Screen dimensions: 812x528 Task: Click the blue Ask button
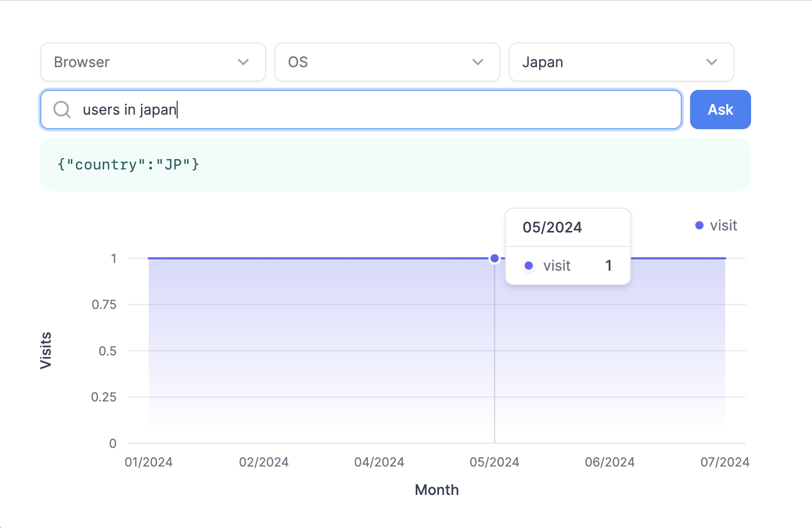(x=721, y=110)
